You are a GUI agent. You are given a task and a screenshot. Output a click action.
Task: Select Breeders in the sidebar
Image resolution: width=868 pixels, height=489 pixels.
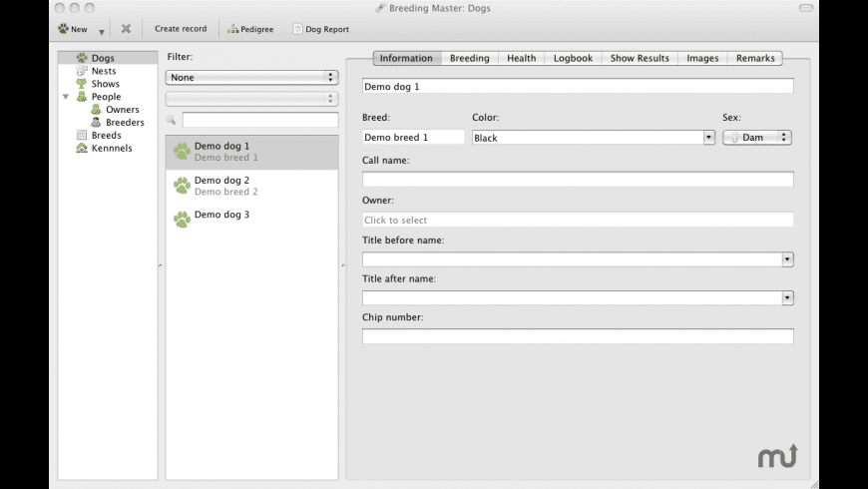[x=125, y=123]
